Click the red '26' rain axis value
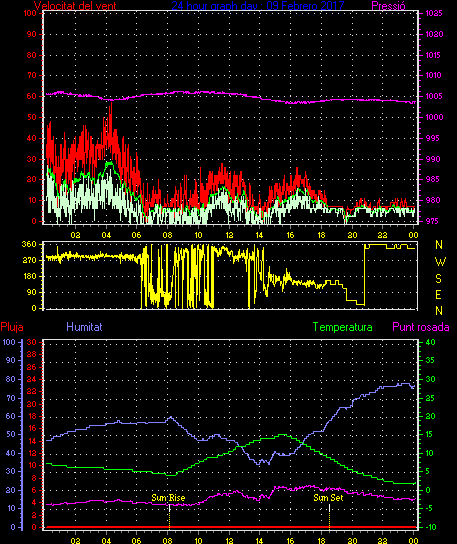 coord(32,367)
